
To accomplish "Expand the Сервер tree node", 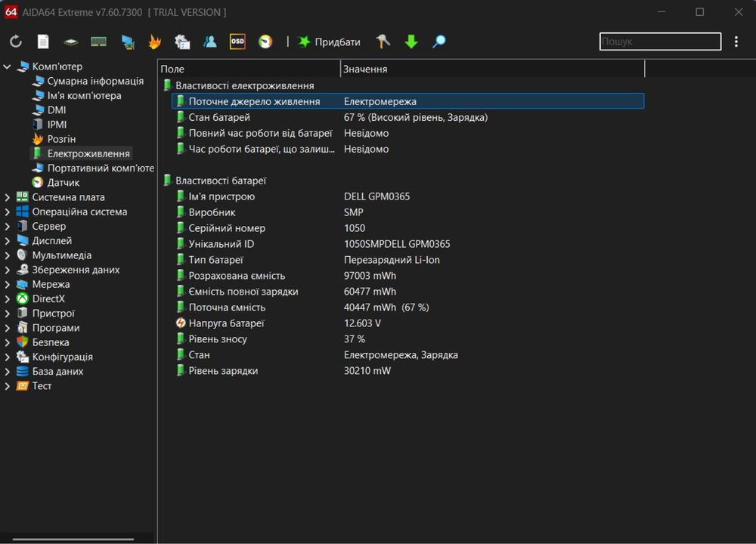I will (x=7, y=226).
